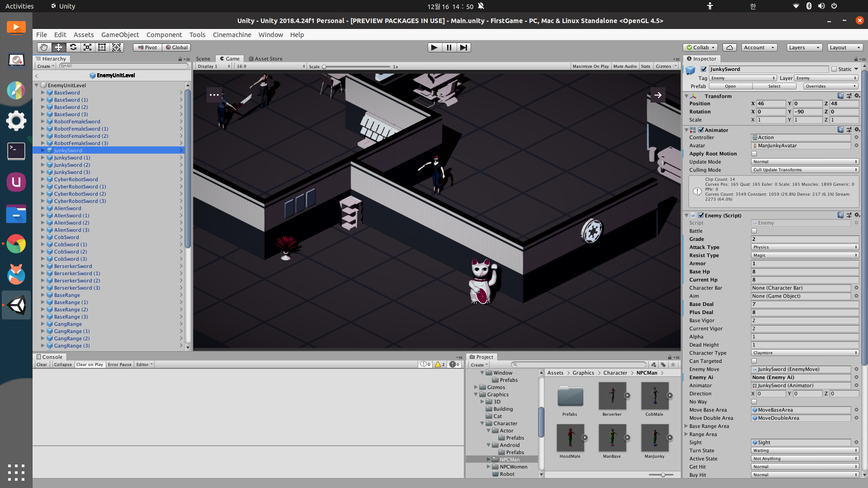Toggle warning messages in Console
This screenshot has height=488, width=868.
440,364
